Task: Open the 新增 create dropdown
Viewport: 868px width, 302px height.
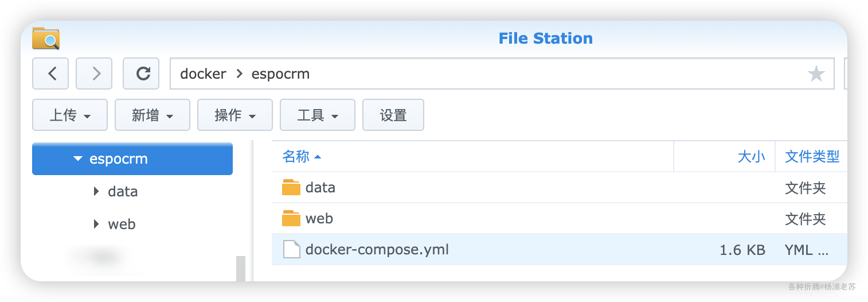Action: [x=153, y=115]
